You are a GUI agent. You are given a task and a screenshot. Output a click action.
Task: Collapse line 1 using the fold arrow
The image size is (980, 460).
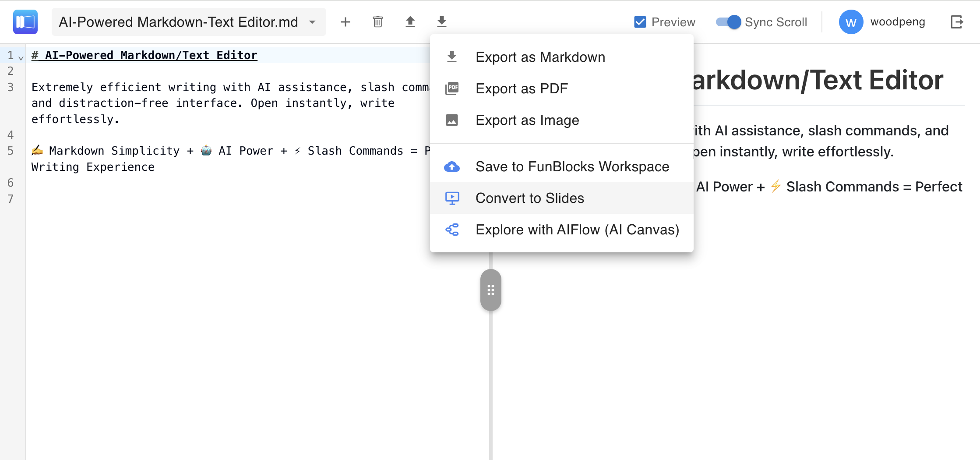pyautogui.click(x=20, y=57)
